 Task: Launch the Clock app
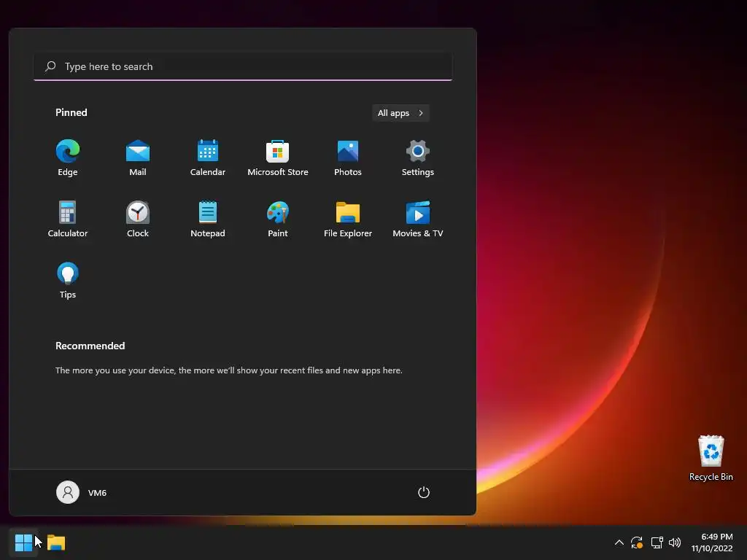(138, 219)
